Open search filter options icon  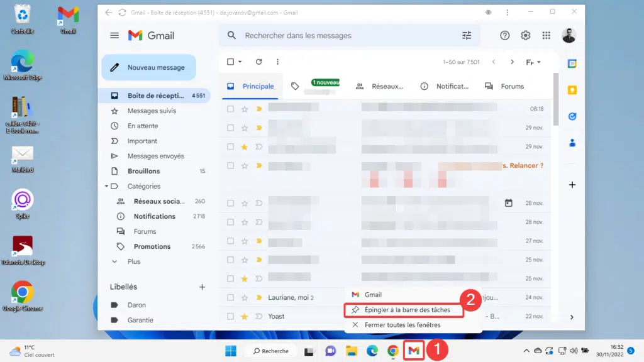click(467, 36)
